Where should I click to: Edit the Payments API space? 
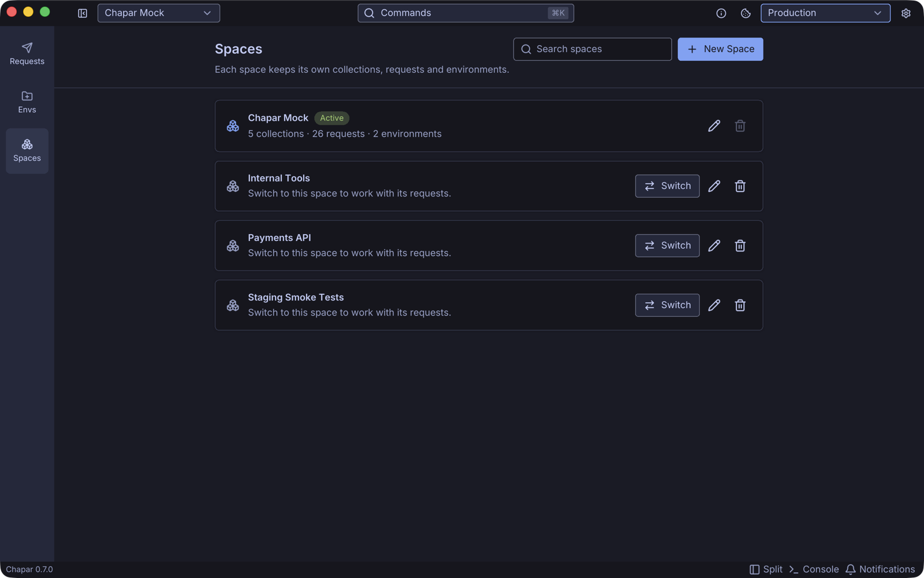pyautogui.click(x=714, y=246)
